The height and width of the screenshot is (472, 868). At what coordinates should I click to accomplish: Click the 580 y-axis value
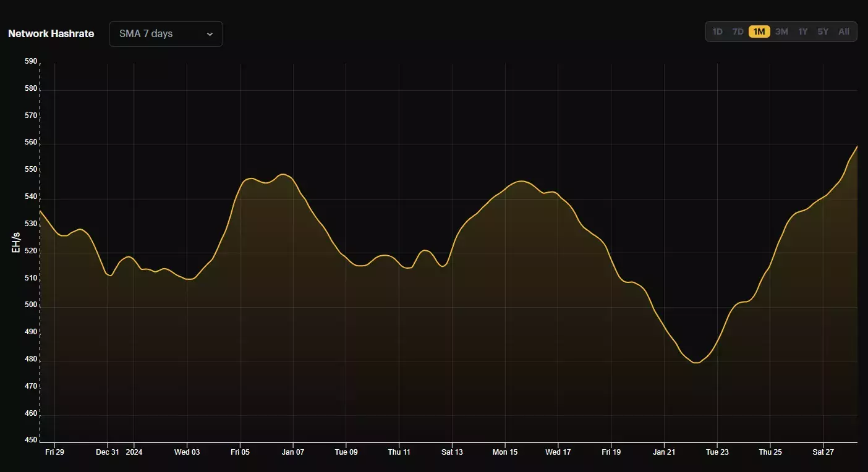click(30, 88)
